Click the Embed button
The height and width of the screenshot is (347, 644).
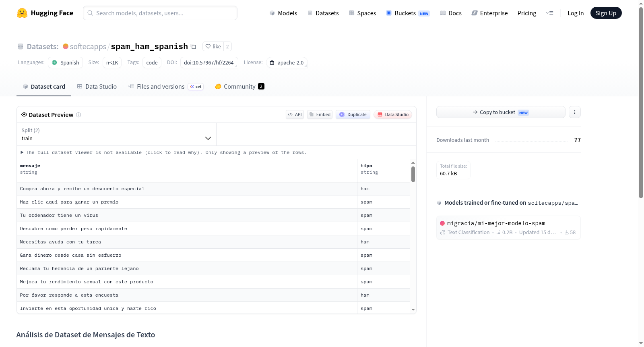(x=320, y=114)
